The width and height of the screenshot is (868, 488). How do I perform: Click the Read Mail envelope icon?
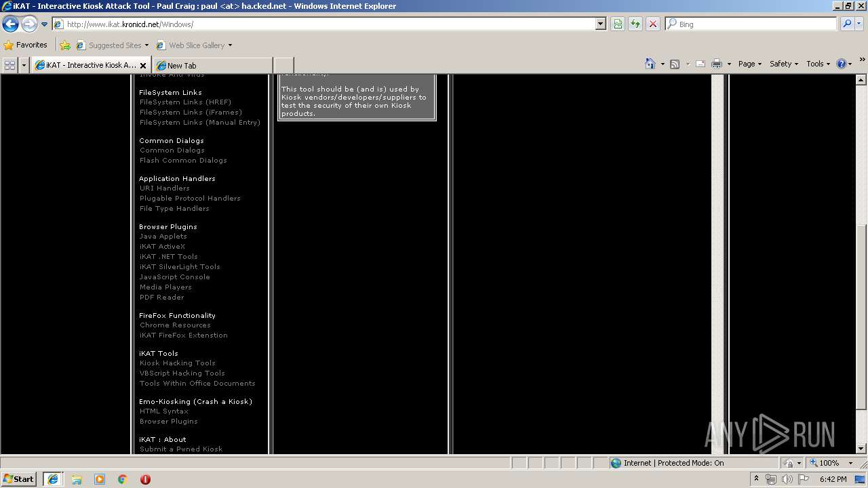(701, 64)
